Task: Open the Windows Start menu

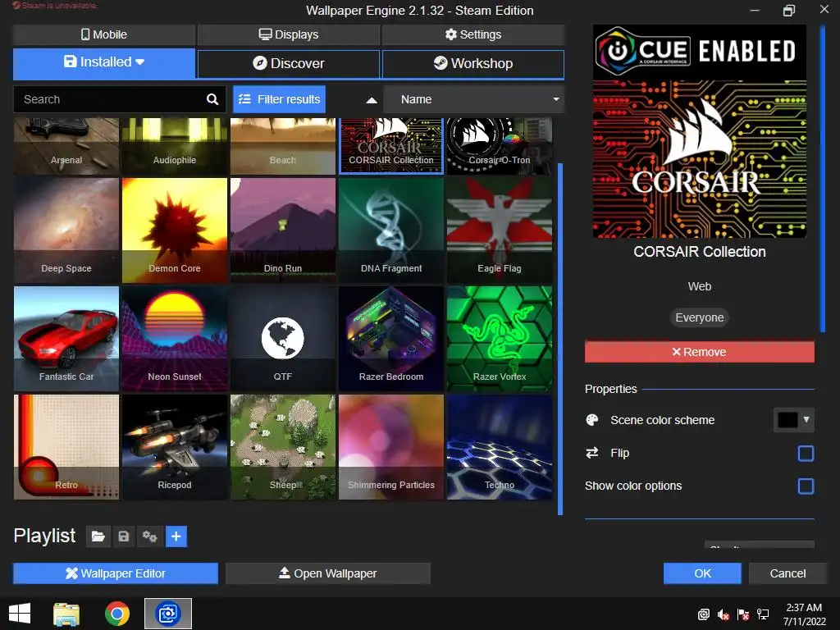Action: click(20, 614)
